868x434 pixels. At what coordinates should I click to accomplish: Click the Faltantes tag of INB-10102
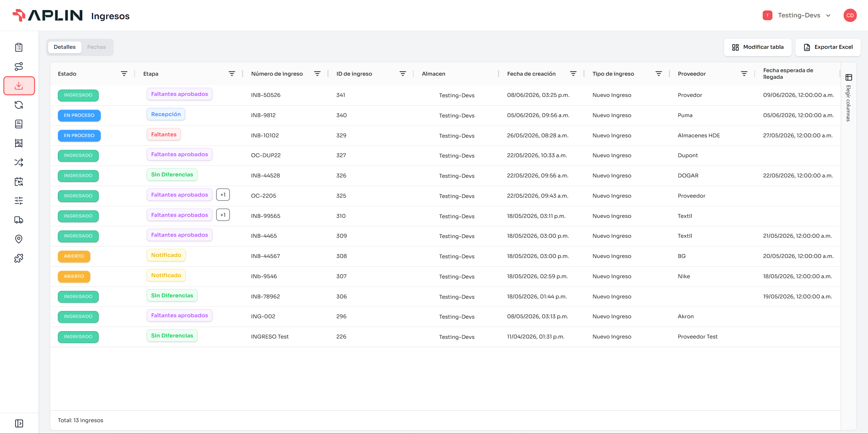coord(164,135)
